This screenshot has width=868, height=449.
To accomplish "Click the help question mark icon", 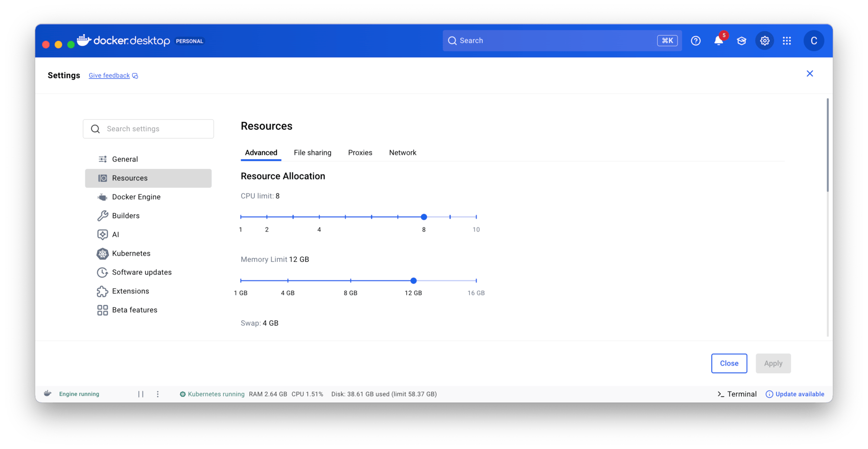I will pos(695,41).
